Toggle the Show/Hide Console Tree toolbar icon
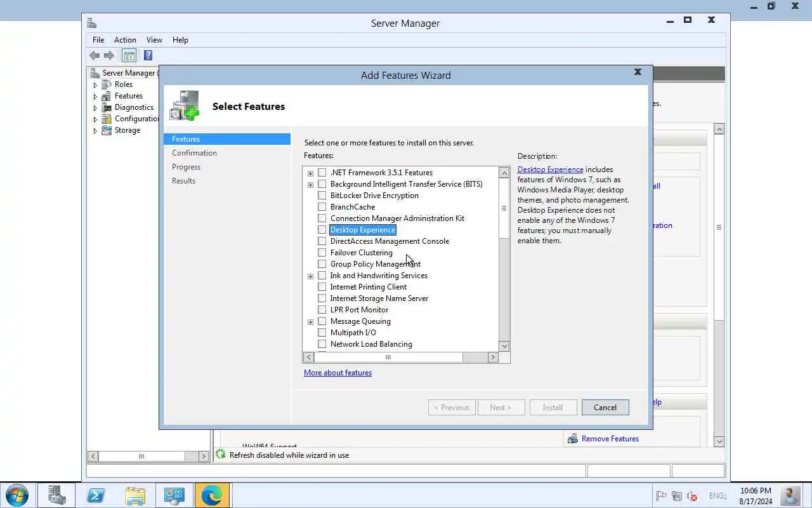The height and width of the screenshot is (508, 812). pos(129,55)
